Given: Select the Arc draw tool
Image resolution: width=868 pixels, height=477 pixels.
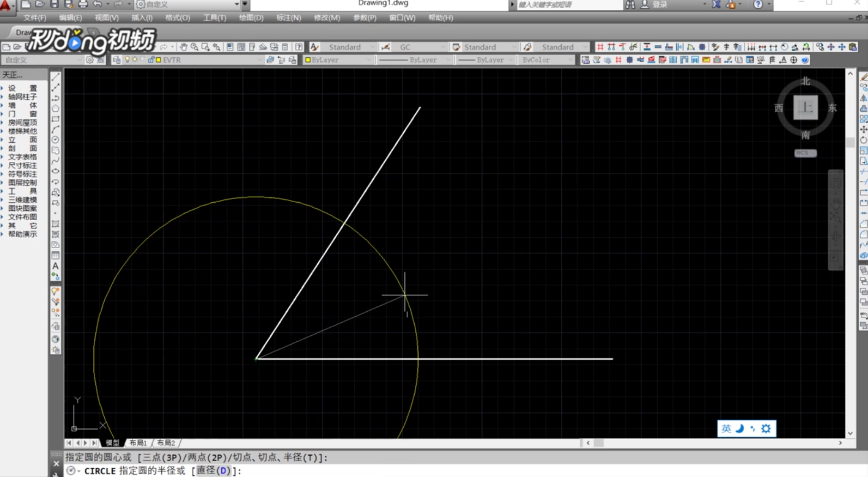Looking at the screenshot, I should (x=55, y=129).
